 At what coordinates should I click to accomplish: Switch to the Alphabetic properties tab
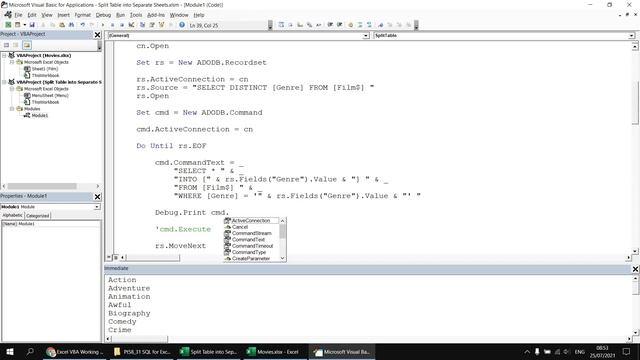coord(13,215)
